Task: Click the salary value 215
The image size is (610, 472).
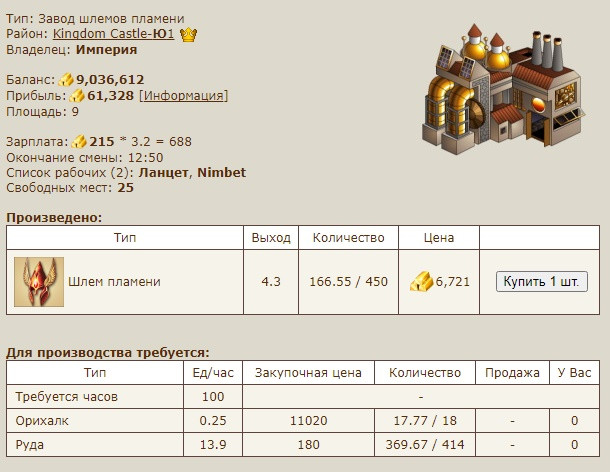Action: click(x=102, y=142)
